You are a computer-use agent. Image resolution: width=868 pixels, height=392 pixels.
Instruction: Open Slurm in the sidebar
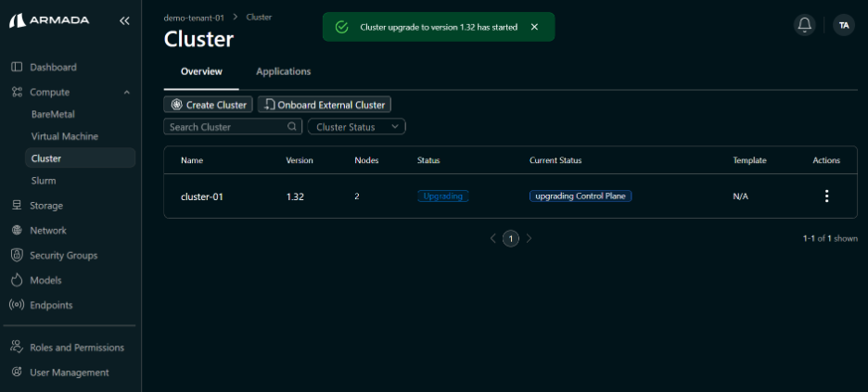coord(44,180)
